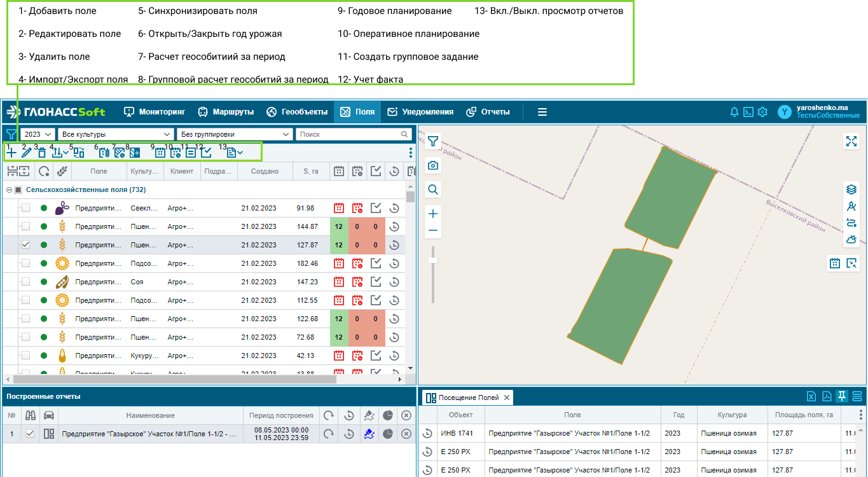Click the open/close harvest year icon
Screen dimensions: 868x477
coord(104,153)
